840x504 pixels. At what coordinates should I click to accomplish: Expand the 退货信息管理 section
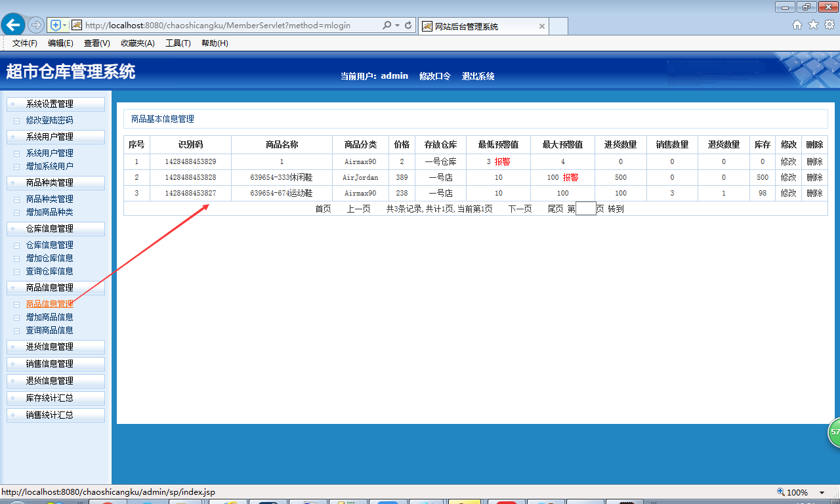click(x=55, y=381)
